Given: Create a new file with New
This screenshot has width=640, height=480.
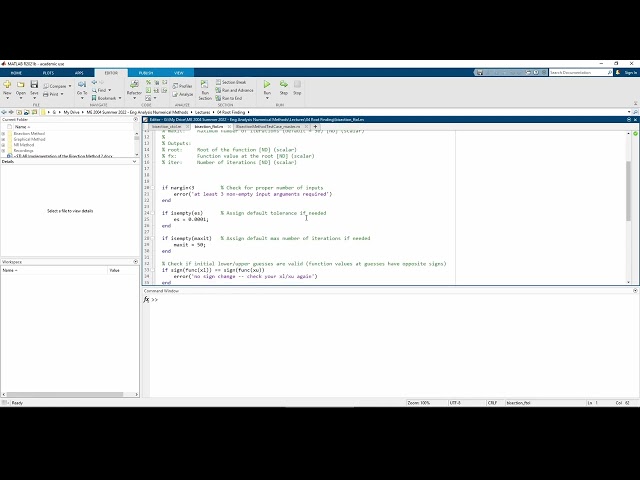Looking at the screenshot, I should pyautogui.click(x=7, y=85).
